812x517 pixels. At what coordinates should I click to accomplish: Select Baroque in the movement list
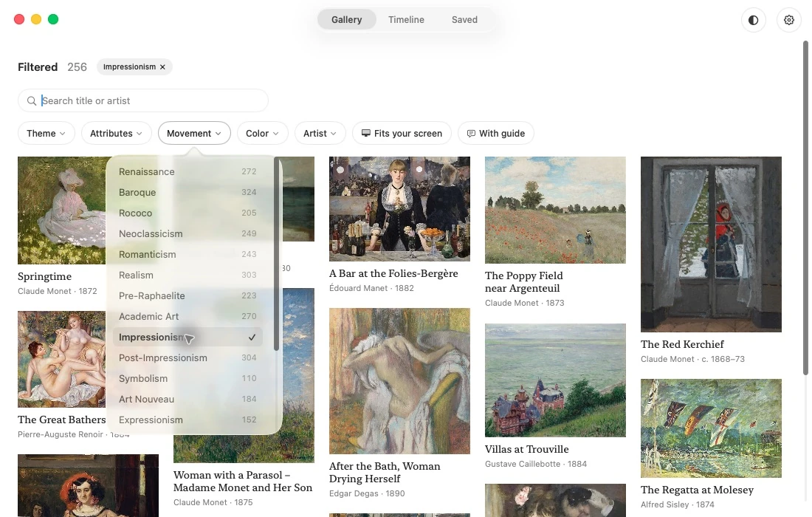[x=187, y=192]
